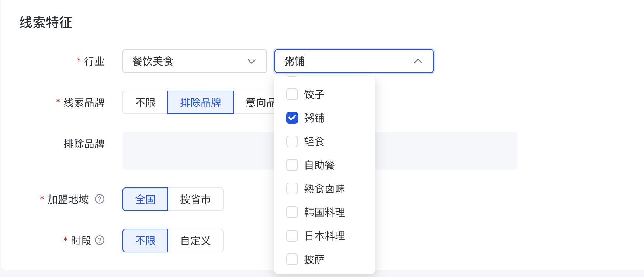Screen dimensions: 644x277
Task: Select 不限 for 线索品牌
Action: (145, 102)
